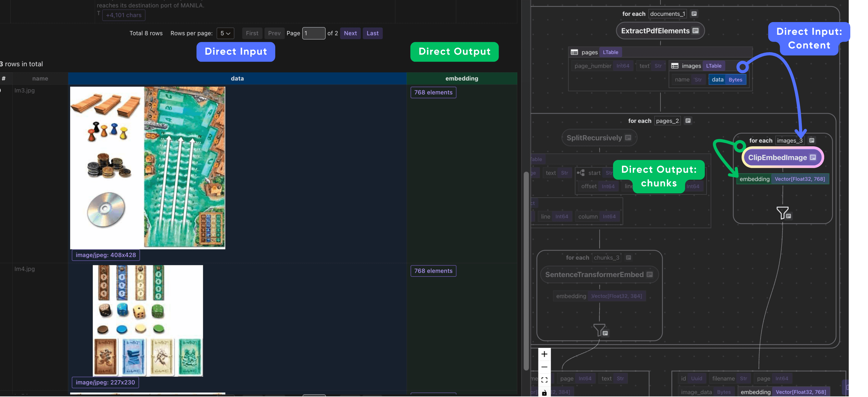Click the Page number input field

(313, 33)
